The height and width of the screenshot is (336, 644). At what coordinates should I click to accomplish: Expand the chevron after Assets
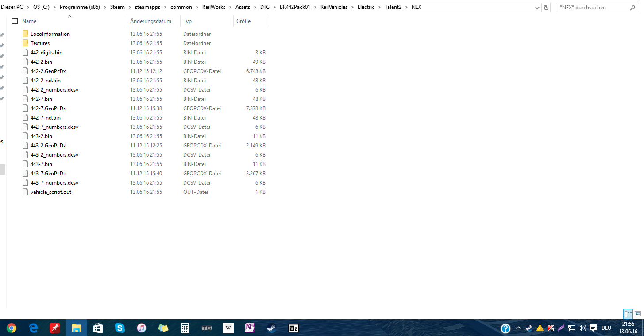[x=255, y=8]
